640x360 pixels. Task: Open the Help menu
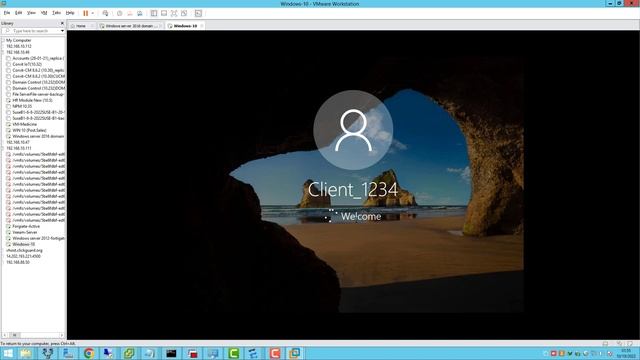point(70,13)
